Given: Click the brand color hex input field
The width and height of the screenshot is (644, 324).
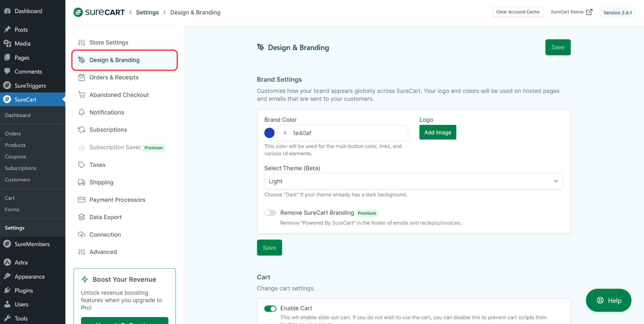Looking at the screenshot, I should coord(343,133).
